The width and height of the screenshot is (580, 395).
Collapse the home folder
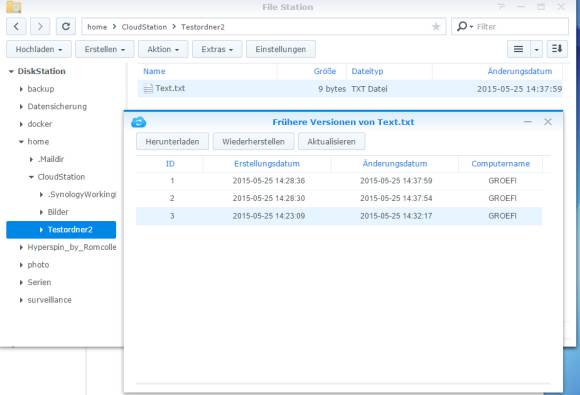tap(21, 142)
